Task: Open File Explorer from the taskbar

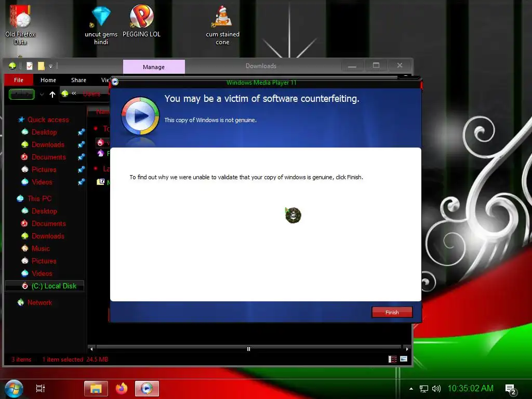Action: 96,389
